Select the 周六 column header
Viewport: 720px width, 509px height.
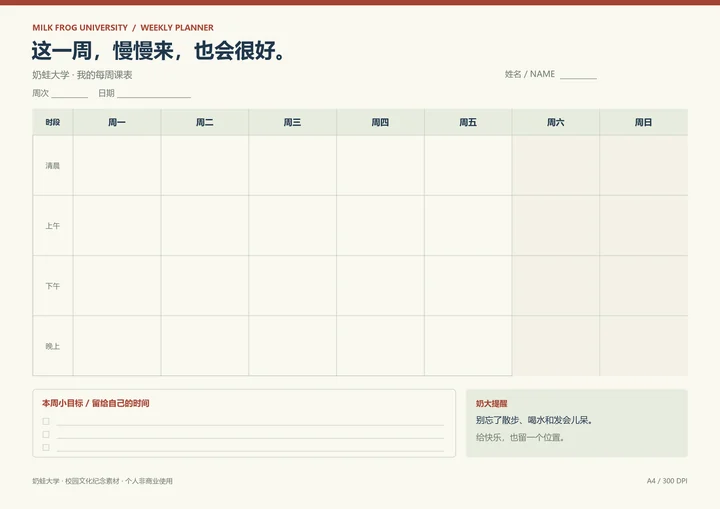tap(556, 122)
